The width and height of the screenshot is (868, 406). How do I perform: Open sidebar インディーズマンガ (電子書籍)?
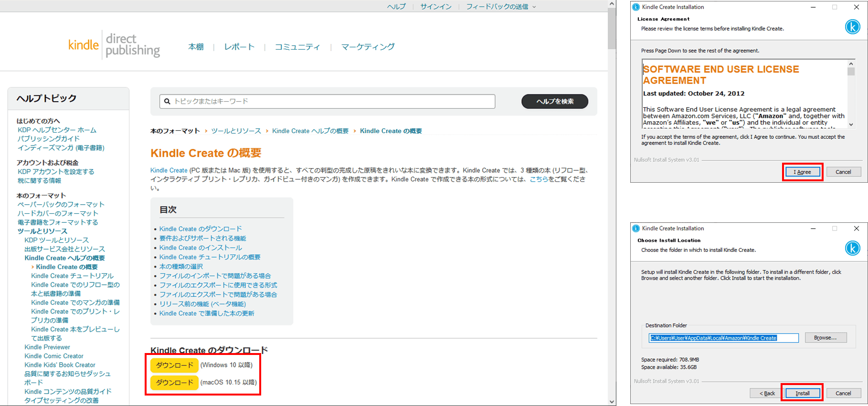coord(61,148)
